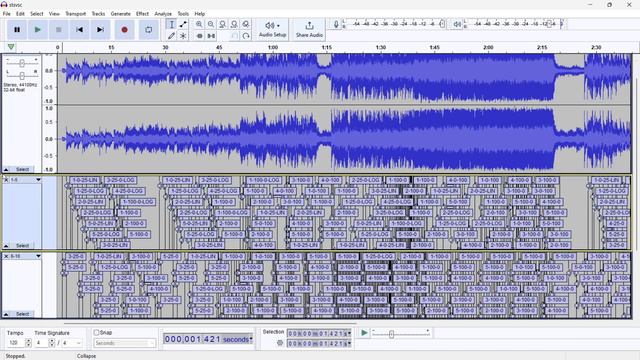Open the Generate menu

click(x=120, y=13)
